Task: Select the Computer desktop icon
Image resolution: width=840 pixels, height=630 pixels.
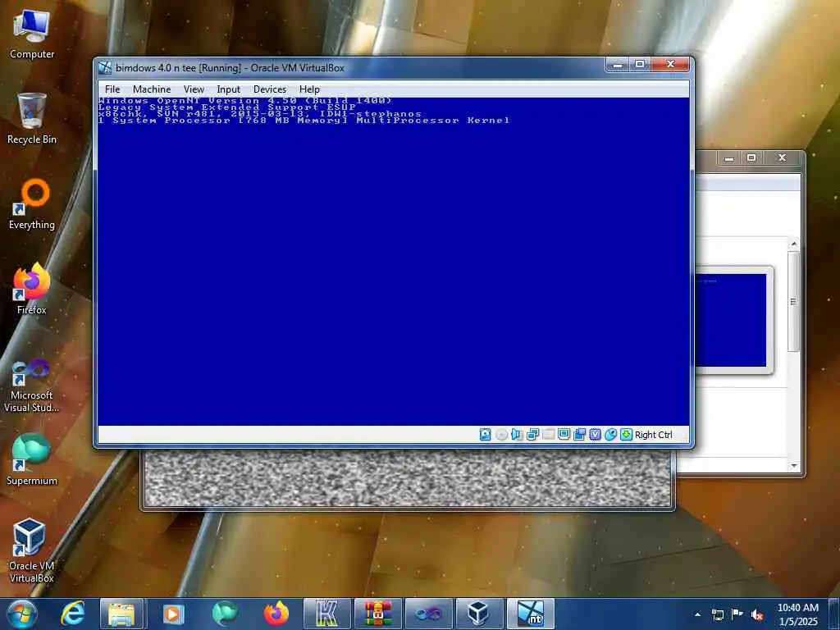Action: pos(32,34)
